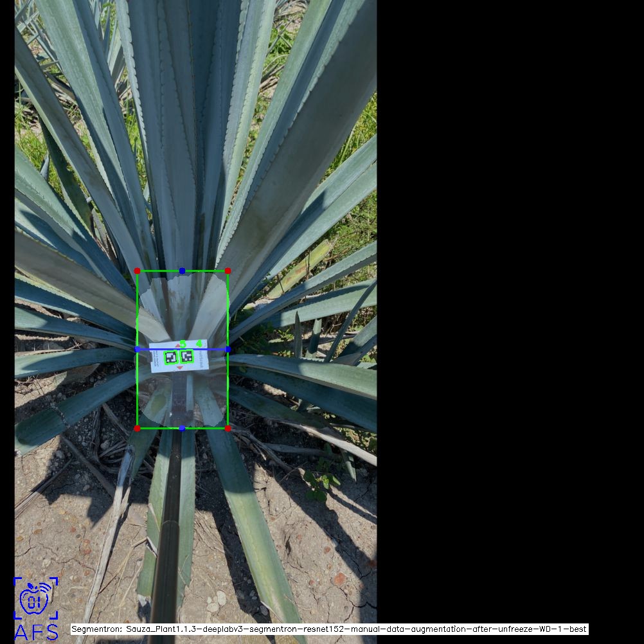Click the green marker ID label 4

click(199, 344)
